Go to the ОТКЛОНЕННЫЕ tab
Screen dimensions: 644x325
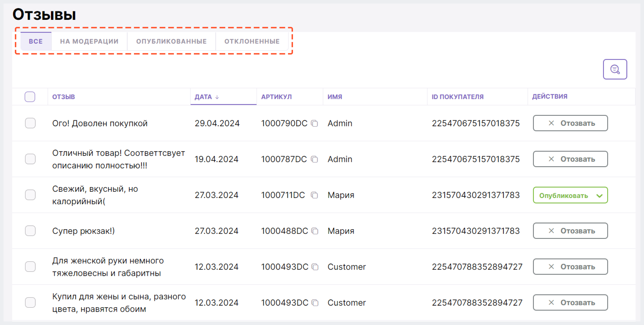coord(252,41)
